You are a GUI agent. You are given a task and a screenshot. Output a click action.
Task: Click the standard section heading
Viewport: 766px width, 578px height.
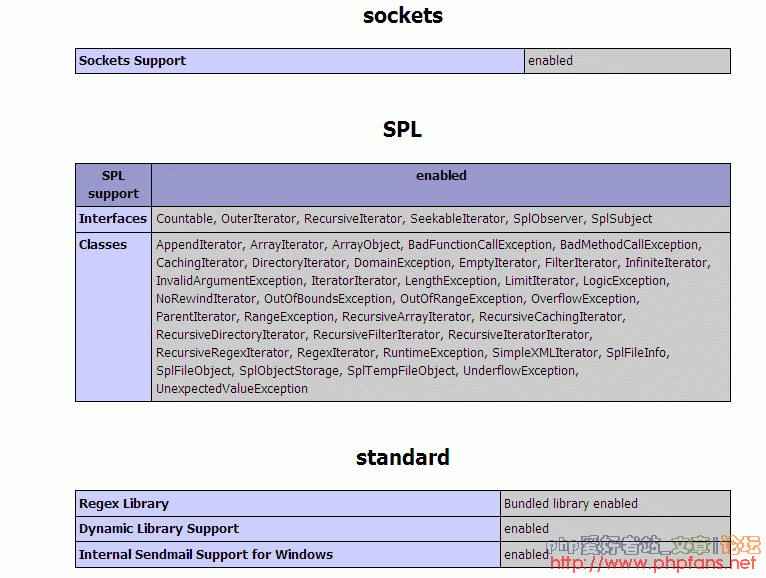(x=402, y=458)
